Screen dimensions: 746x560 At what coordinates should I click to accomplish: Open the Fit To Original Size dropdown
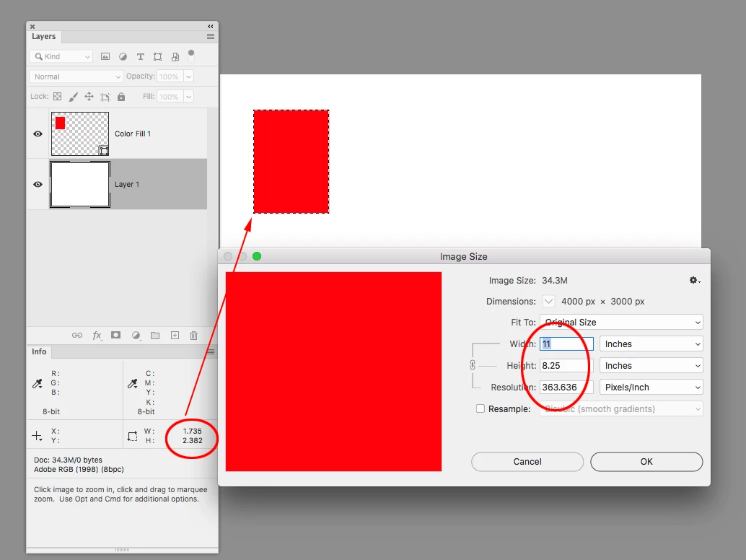coord(621,322)
